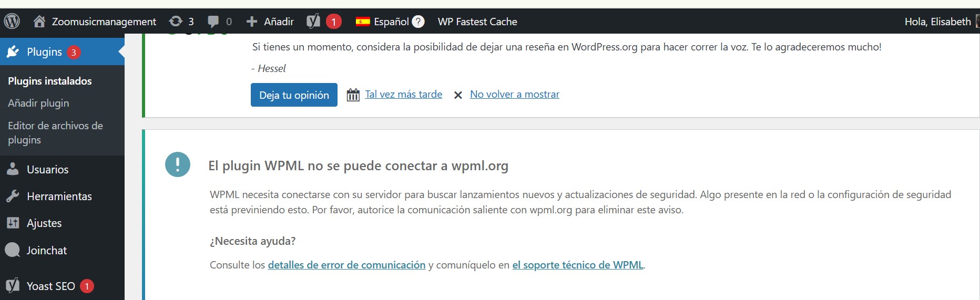Open the WordPress logo menu
980x300 pixels.
click(12, 22)
